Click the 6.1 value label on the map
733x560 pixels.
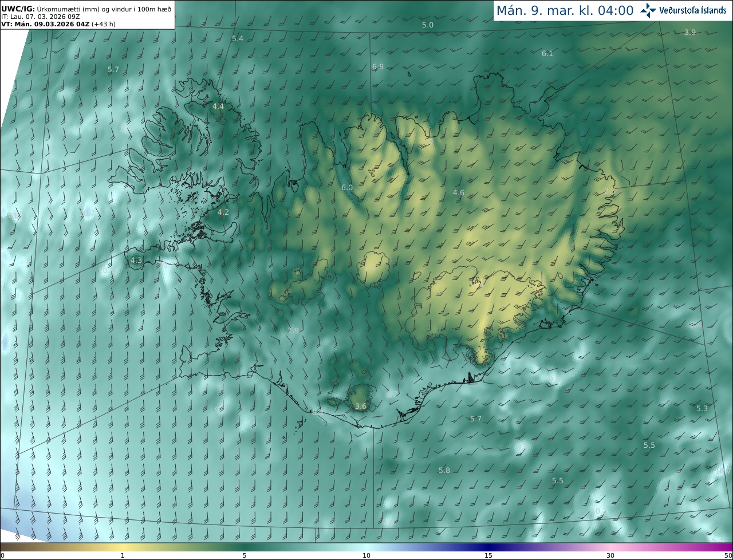tap(547, 53)
